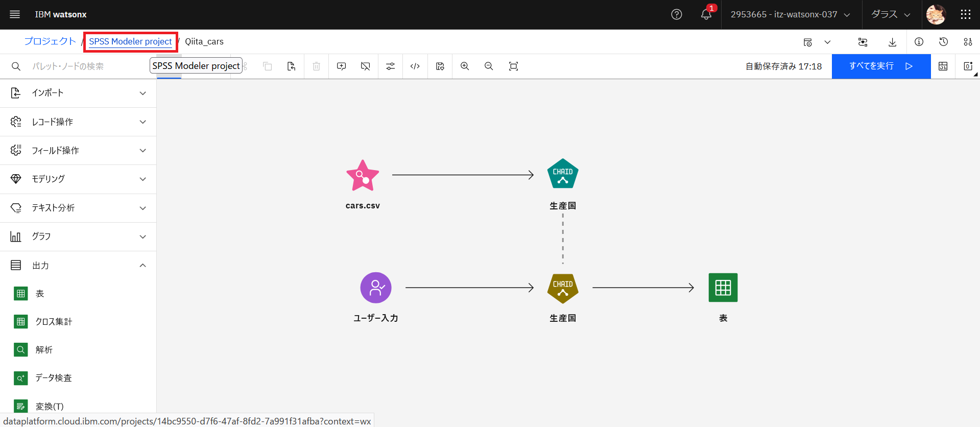Viewport: 980px width, 427px height.
Task: Click the paste document icon in toolbar
Action: tap(291, 66)
